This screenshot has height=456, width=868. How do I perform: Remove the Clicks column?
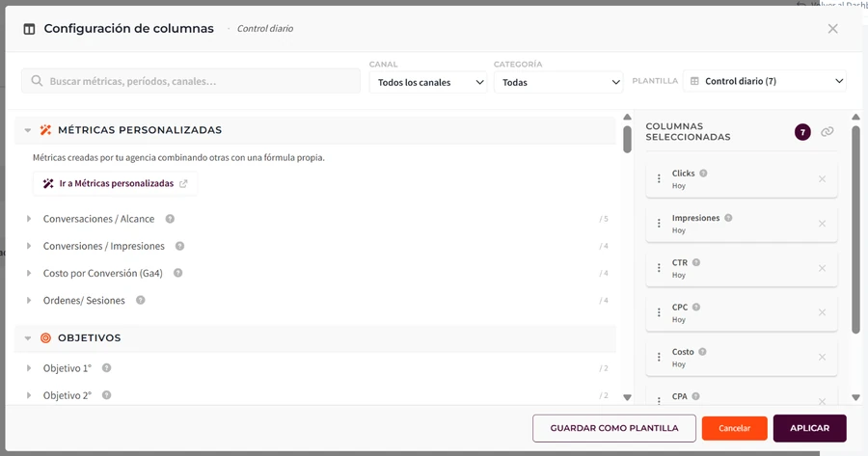(x=822, y=178)
